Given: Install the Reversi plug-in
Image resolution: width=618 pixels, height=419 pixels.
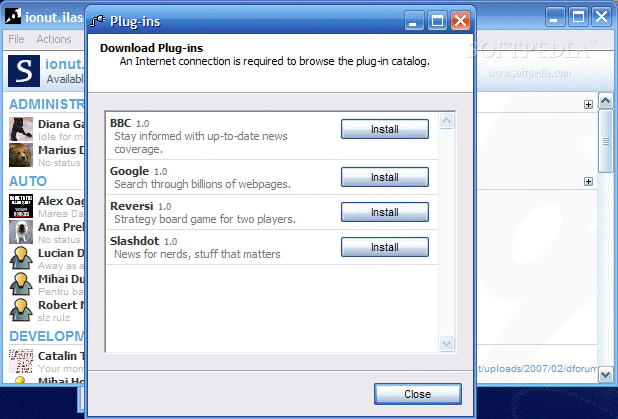Looking at the screenshot, I should (385, 212).
